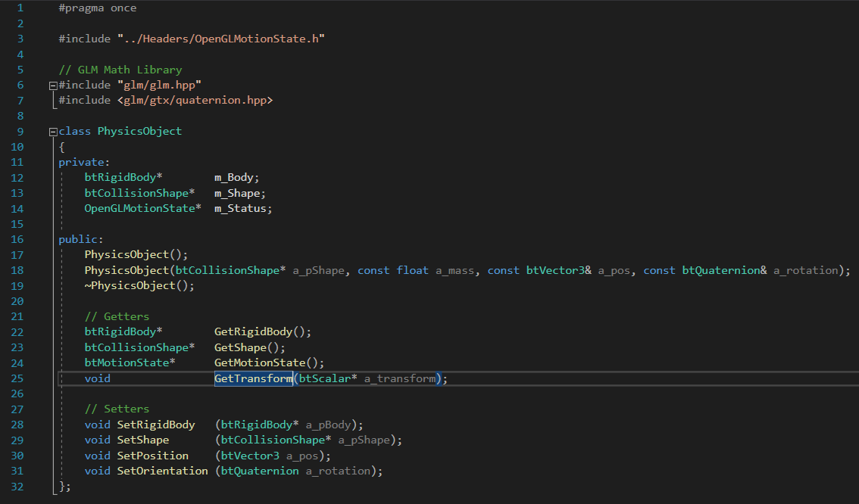Click the '// Setters' comment

pos(117,409)
